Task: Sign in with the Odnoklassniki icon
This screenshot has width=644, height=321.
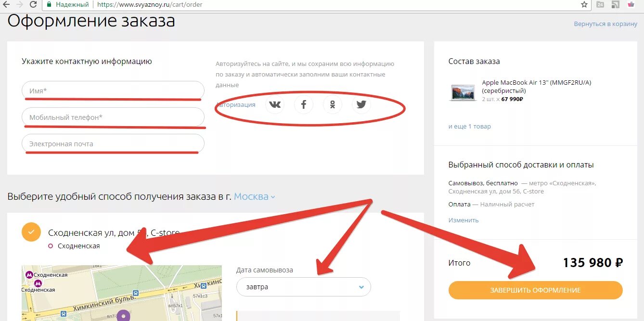Action: pos(333,104)
